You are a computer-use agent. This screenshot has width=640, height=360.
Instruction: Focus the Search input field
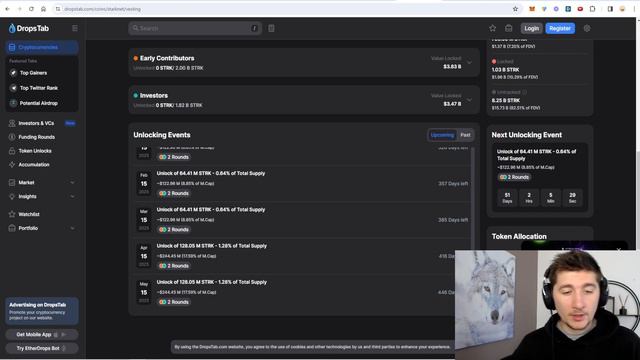pyautogui.click(x=195, y=28)
